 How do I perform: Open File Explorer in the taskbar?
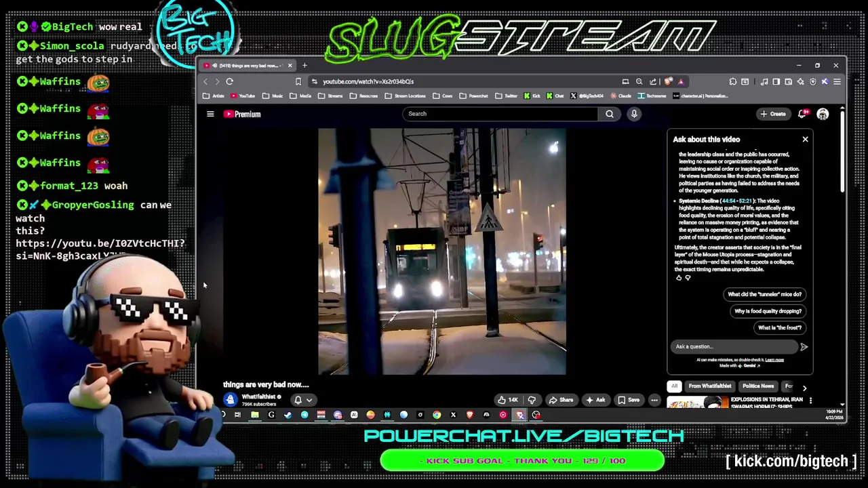pos(254,415)
